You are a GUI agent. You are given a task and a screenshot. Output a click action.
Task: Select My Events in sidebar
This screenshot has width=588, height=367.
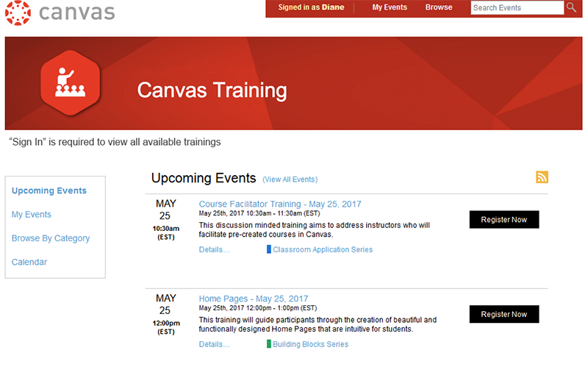(x=32, y=214)
